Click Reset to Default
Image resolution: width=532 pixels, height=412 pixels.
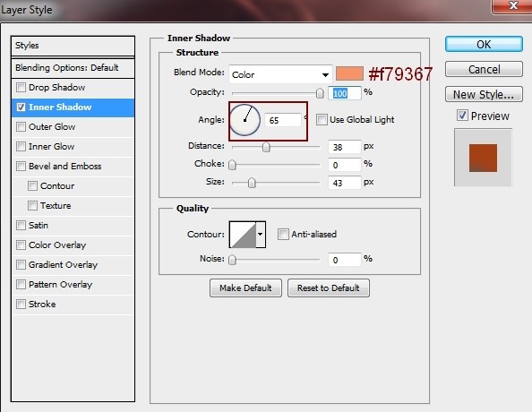329,288
